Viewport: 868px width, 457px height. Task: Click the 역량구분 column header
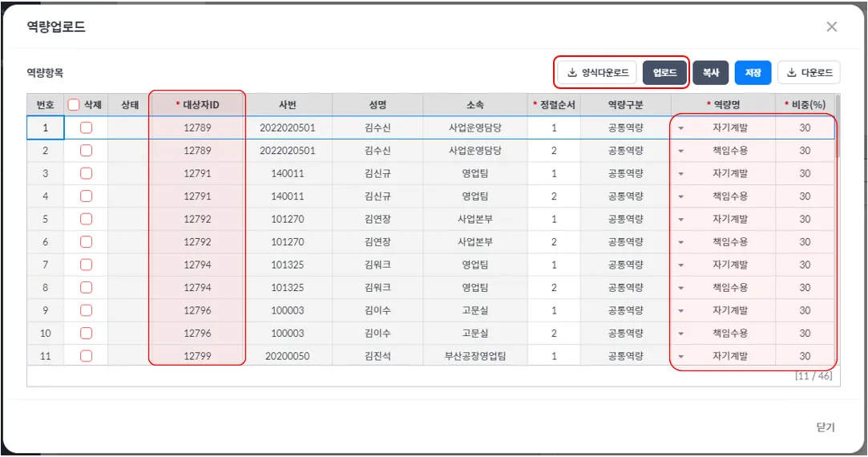click(625, 105)
